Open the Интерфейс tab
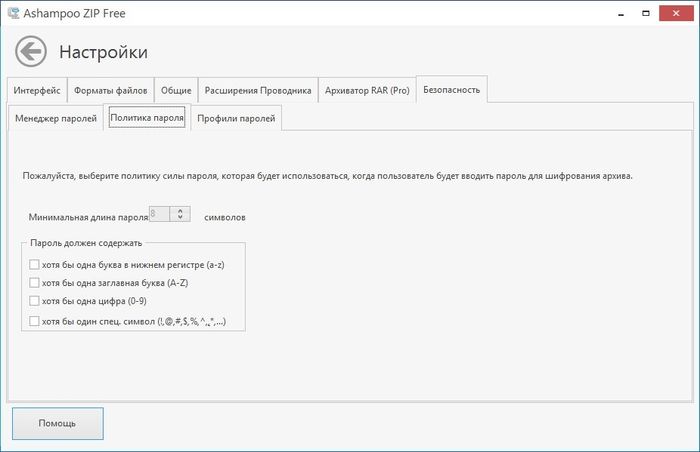Image resolution: width=700 pixels, height=452 pixels. [37, 90]
